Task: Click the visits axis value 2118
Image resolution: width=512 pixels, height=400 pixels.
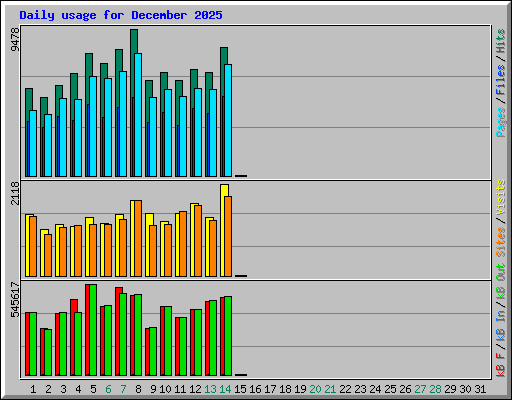Action: [15, 193]
